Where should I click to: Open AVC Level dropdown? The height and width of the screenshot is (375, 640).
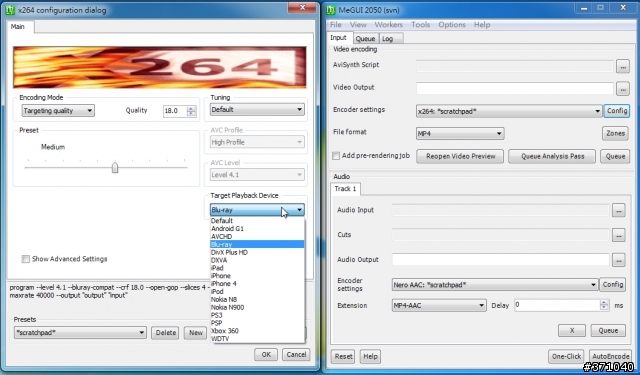pyautogui.click(x=257, y=175)
